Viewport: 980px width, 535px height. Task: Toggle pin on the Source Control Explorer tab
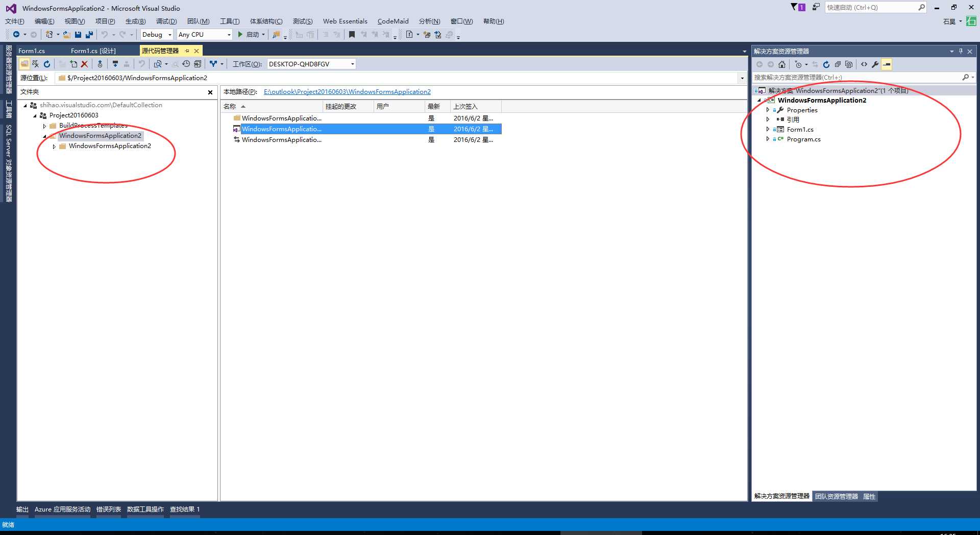click(187, 51)
